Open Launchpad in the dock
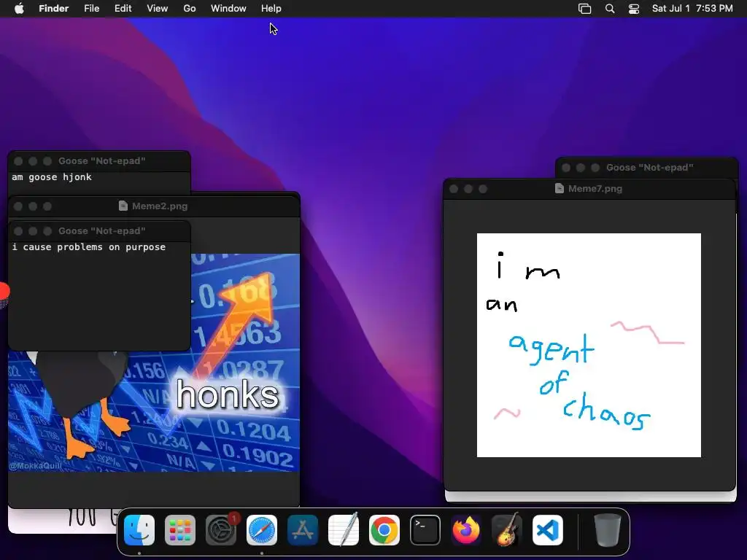Viewport: 747px width, 560px height. click(x=180, y=530)
